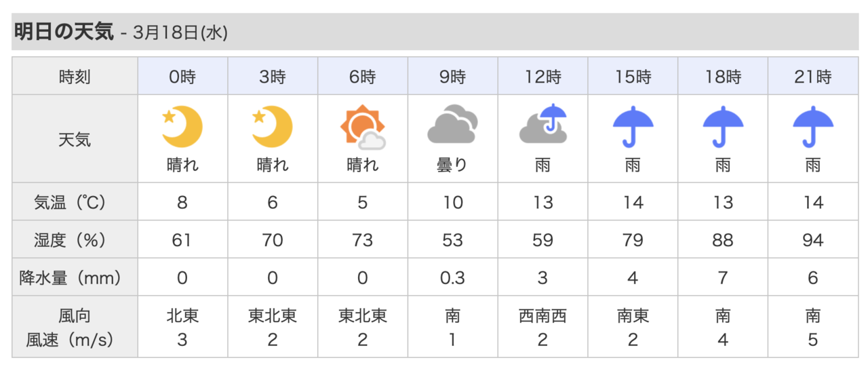Screen dimensions: 868x371
Task: Click the gray clouds icon at 9時
Action: pos(452,125)
